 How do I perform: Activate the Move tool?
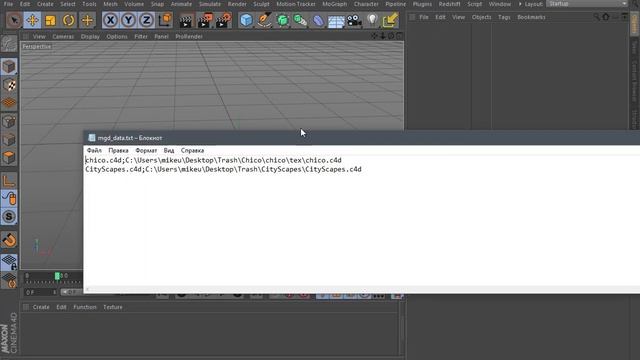click(32, 20)
